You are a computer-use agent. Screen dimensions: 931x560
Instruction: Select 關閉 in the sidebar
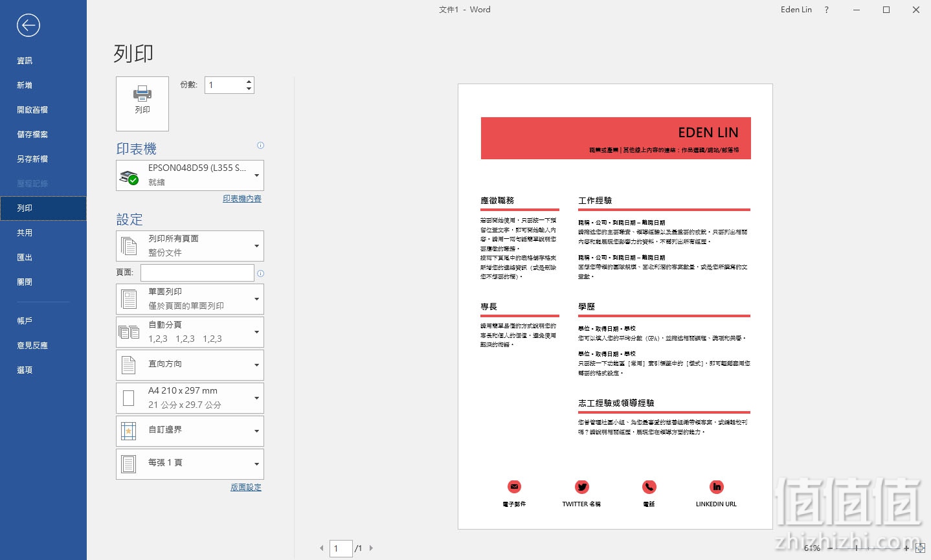click(43, 282)
